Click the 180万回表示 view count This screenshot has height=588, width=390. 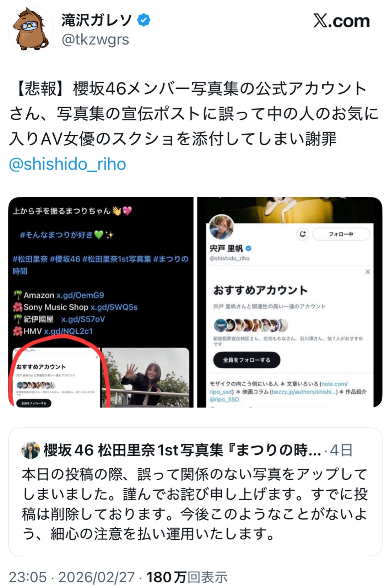click(187, 577)
